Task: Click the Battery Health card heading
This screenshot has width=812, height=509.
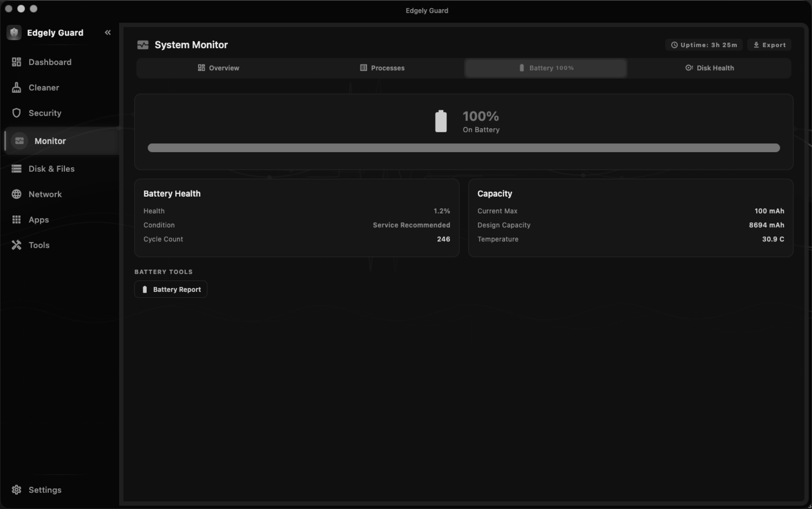Action: click(x=172, y=194)
